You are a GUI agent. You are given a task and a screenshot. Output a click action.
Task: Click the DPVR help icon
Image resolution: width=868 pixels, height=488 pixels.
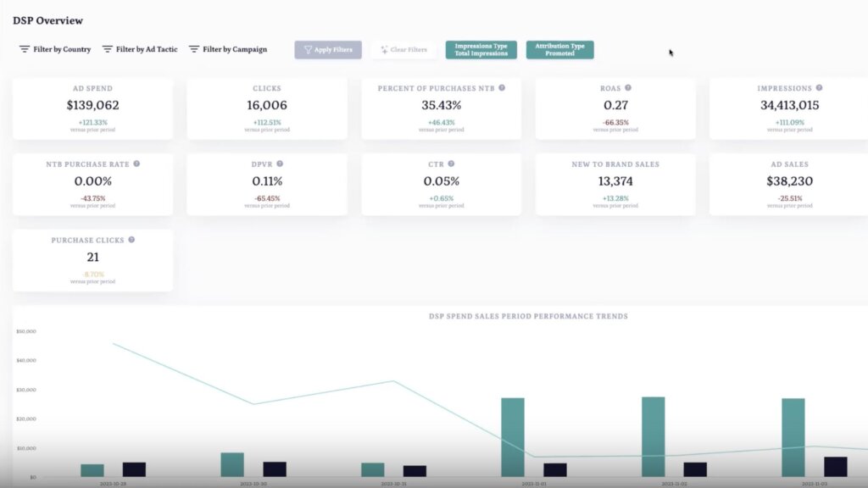pos(280,164)
